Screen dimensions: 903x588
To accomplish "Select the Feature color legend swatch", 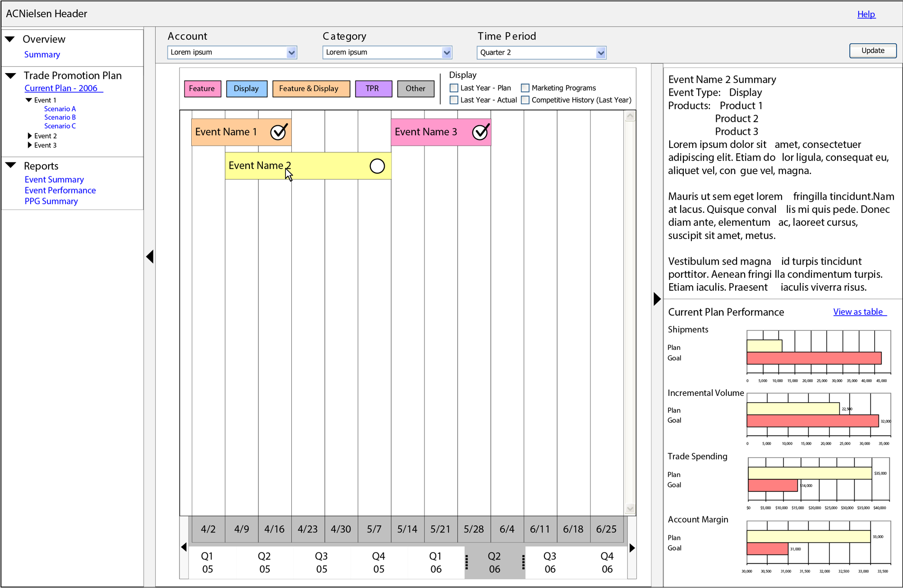I will pyautogui.click(x=202, y=88).
